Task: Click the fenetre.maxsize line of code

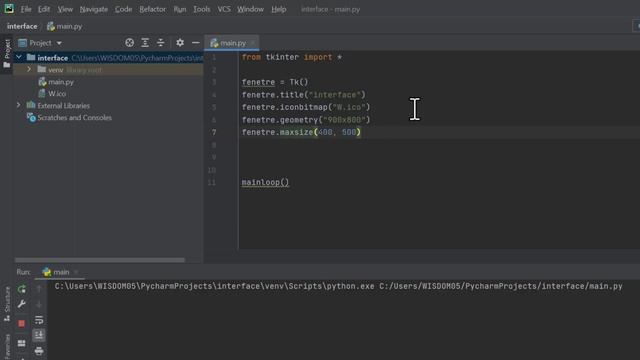Action: [301, 132]
